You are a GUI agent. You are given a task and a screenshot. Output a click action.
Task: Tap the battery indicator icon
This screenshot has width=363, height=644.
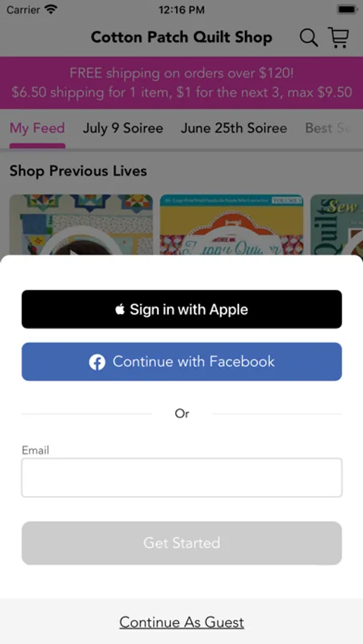(x=347, y=9)
